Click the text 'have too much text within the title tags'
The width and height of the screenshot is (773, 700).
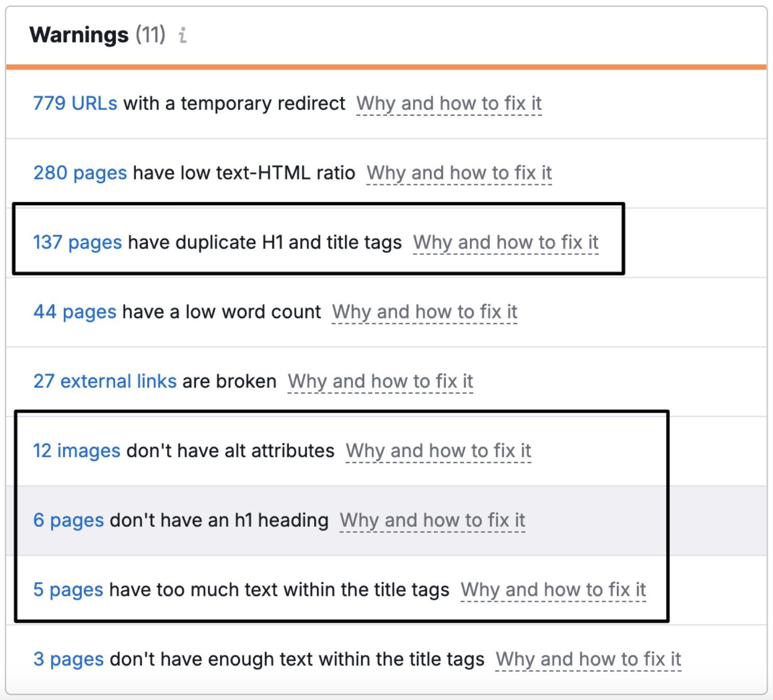[279, 590]
